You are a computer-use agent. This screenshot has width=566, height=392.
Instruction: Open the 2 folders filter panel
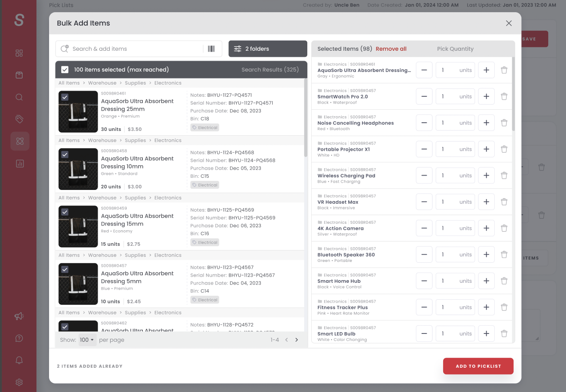[267, 49]
